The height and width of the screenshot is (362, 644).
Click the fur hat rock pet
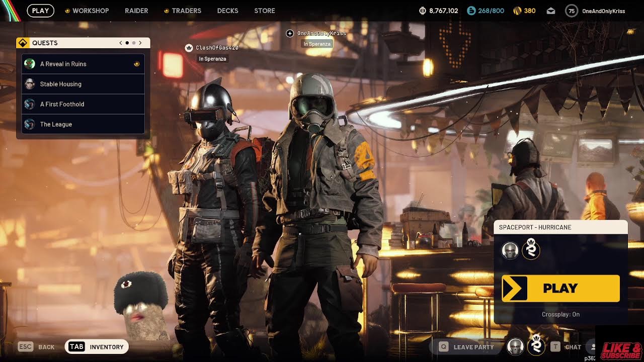(x=141, y=307)
